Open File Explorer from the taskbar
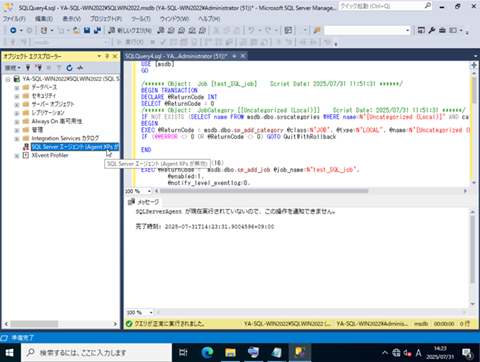 click(x=230, y=352)
